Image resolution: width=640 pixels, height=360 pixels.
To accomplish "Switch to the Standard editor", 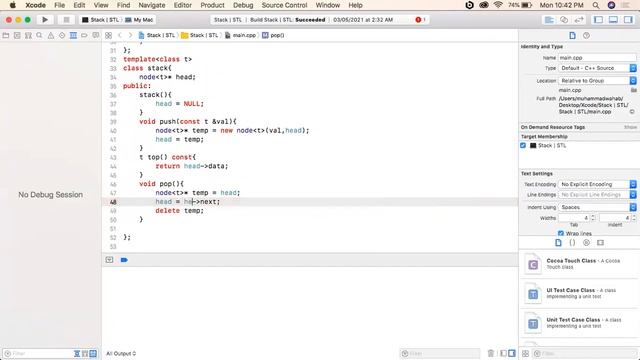I will tap(549, 20).
